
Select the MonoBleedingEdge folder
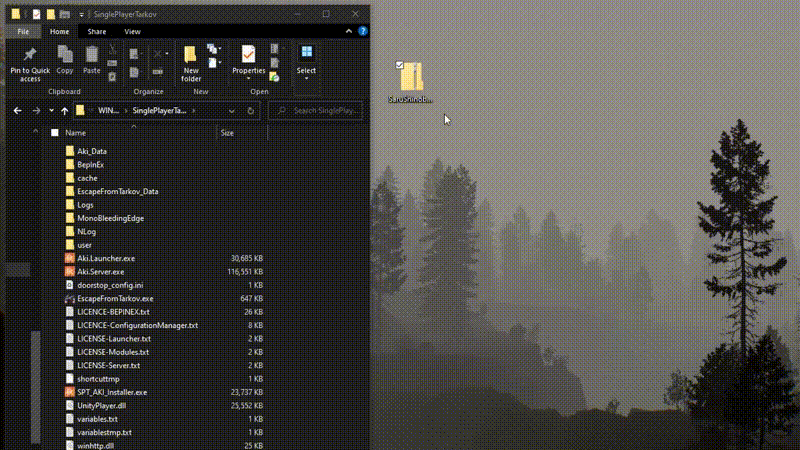[x=111, y=218]
